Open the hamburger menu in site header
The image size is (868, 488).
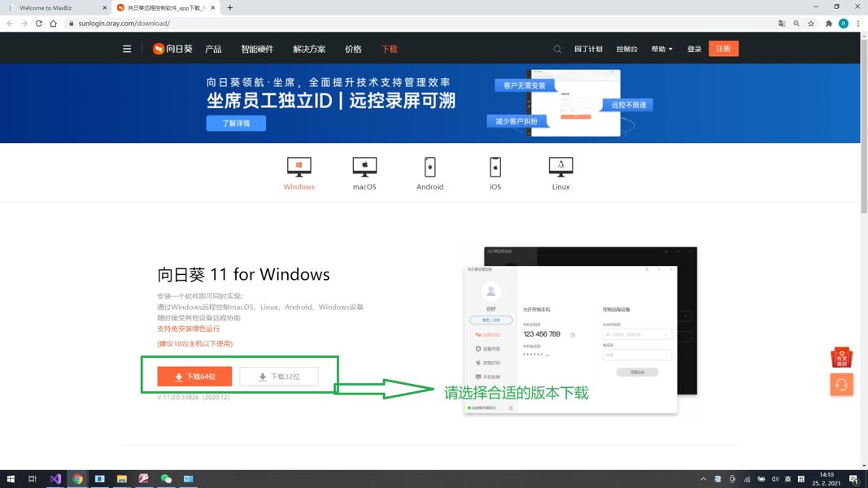tap(127, 49)
